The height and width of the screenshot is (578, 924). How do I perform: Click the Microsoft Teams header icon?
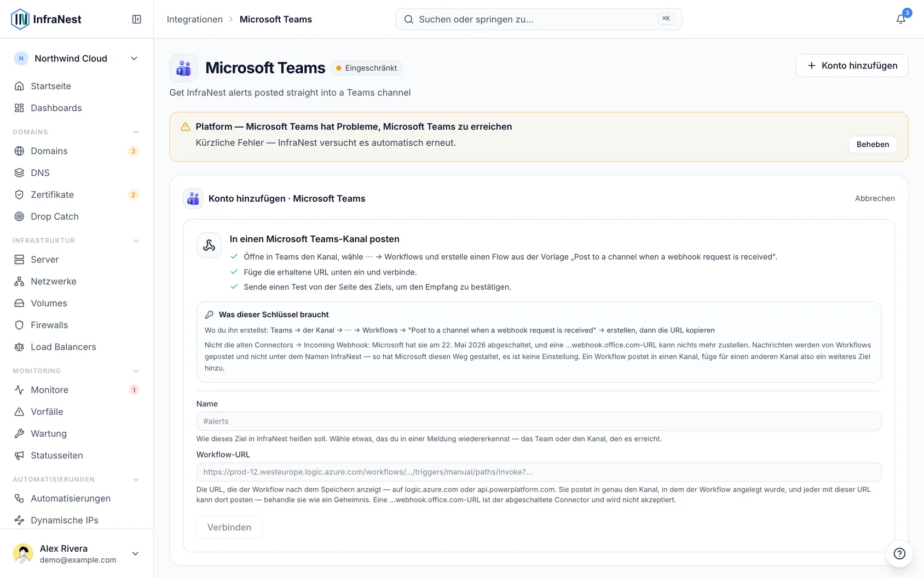(x=183, y=68)
